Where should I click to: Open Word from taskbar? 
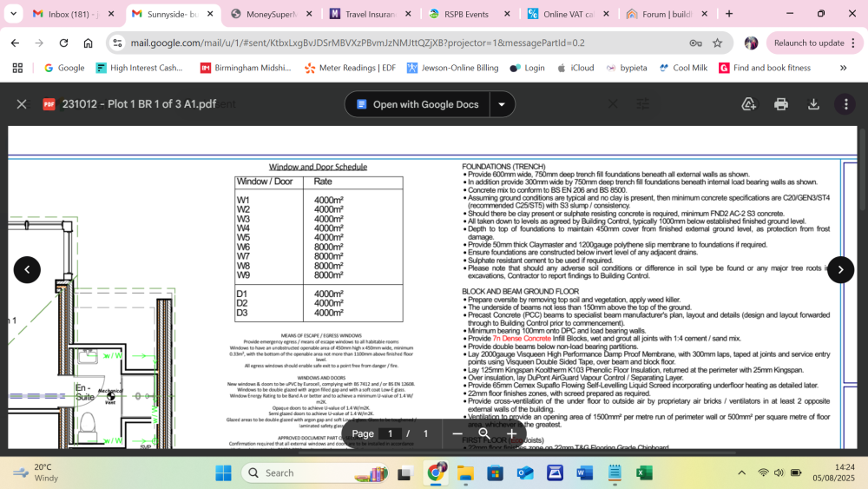[584, 473]
